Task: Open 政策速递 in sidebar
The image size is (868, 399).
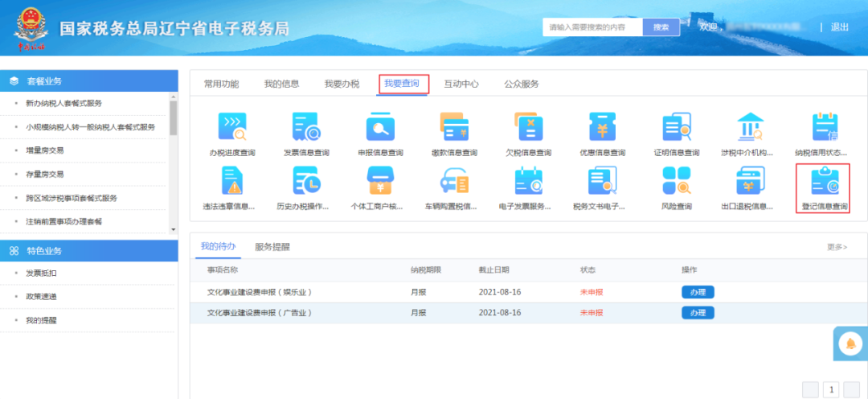Action: click(41, 297)
